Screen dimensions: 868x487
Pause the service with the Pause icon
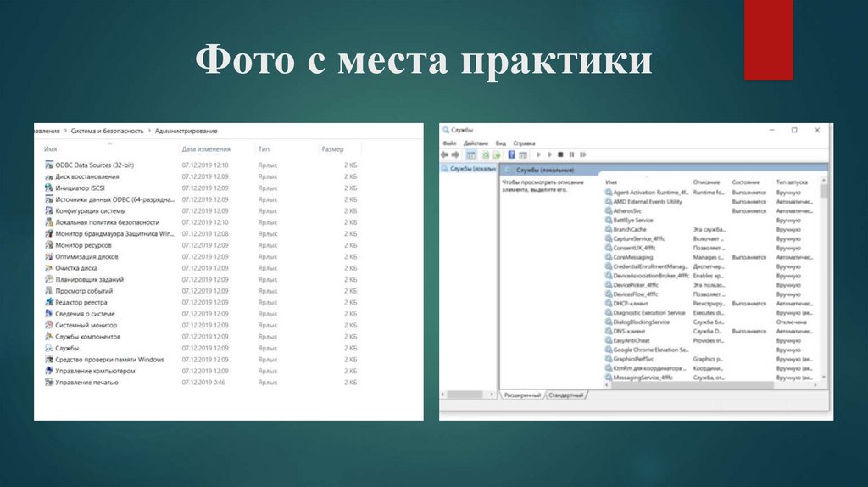pos(571,154)
